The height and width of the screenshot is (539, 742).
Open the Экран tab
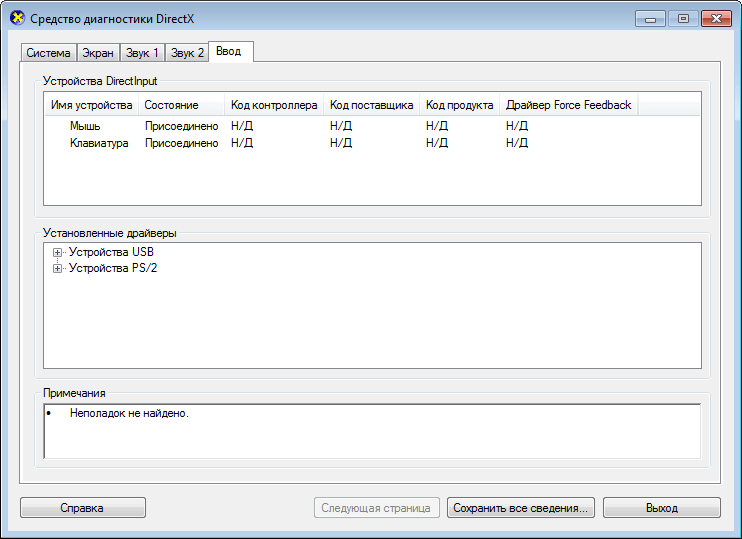[x=98, y=53]
